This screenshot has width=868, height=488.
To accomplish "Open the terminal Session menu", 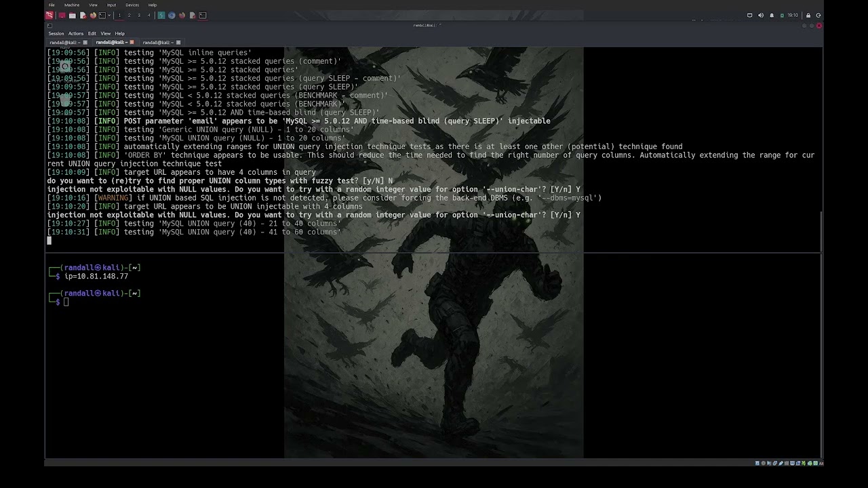I will (56, 33).
